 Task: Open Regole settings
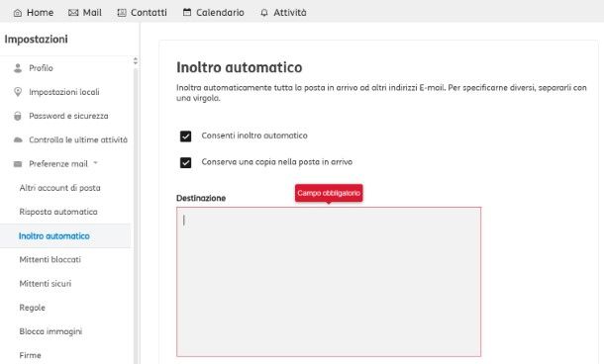click(33, 308)
